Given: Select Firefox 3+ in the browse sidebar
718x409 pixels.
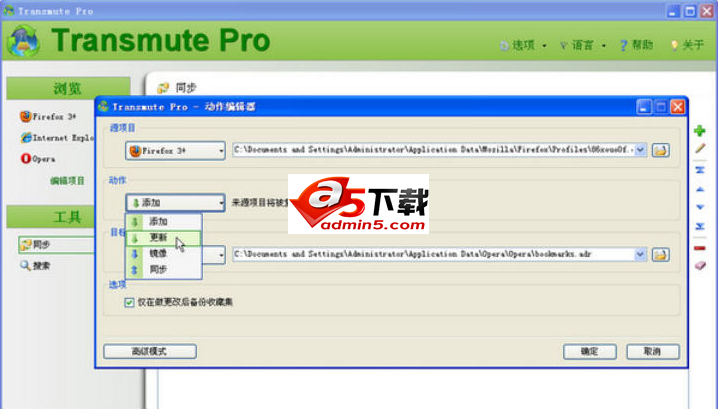Looking at the screenshot, I should pos(48,117).
